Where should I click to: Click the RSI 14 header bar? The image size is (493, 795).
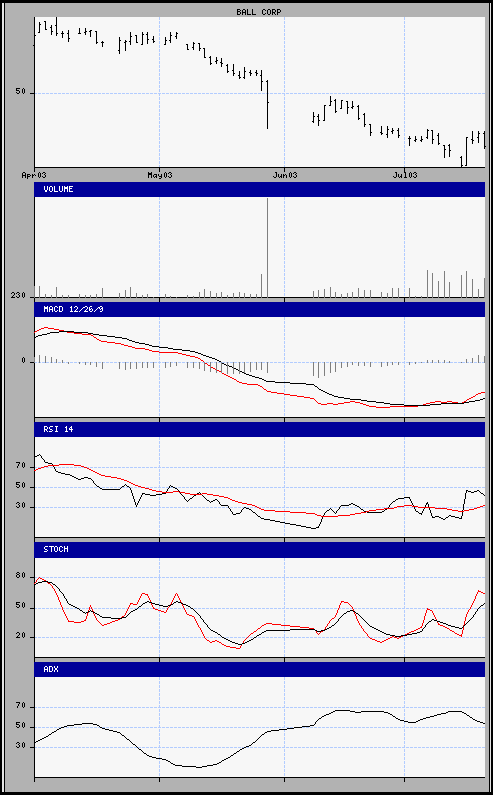260,429
